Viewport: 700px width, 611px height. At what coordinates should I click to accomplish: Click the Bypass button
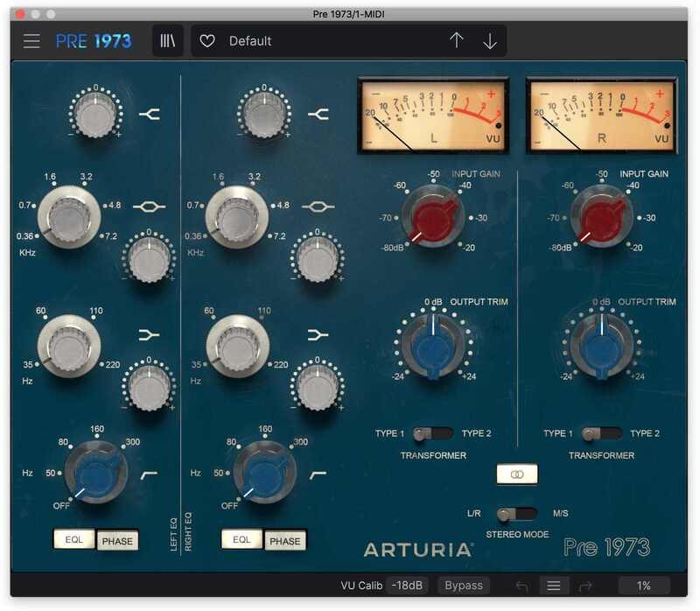pyautogui.click(x=464, y=586)
